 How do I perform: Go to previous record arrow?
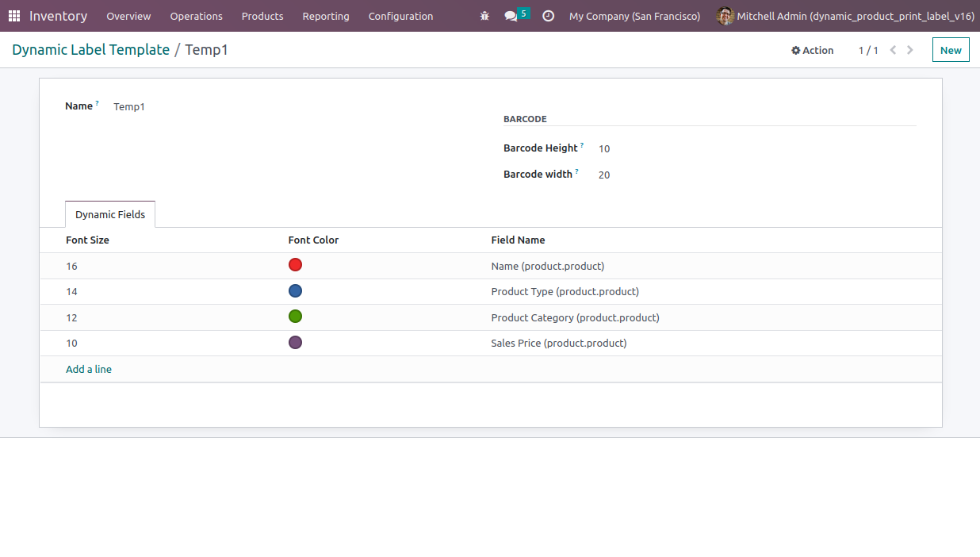pos(893,50)
